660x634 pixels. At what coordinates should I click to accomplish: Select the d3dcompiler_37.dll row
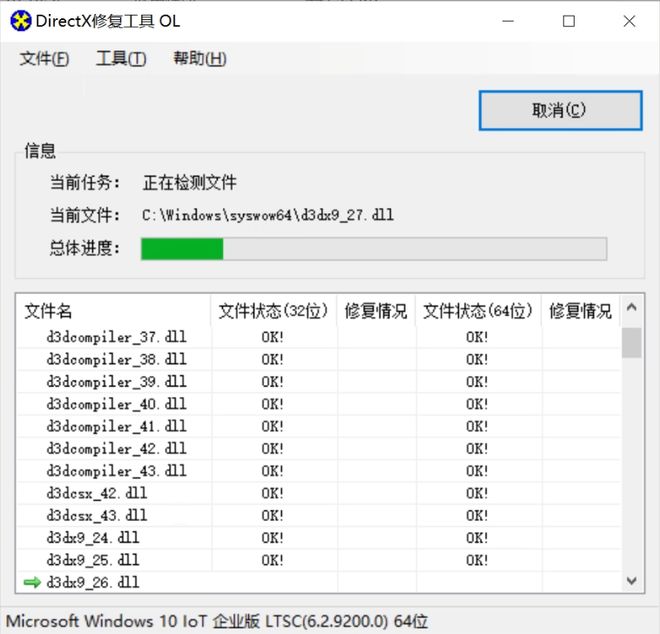point(319,337)
